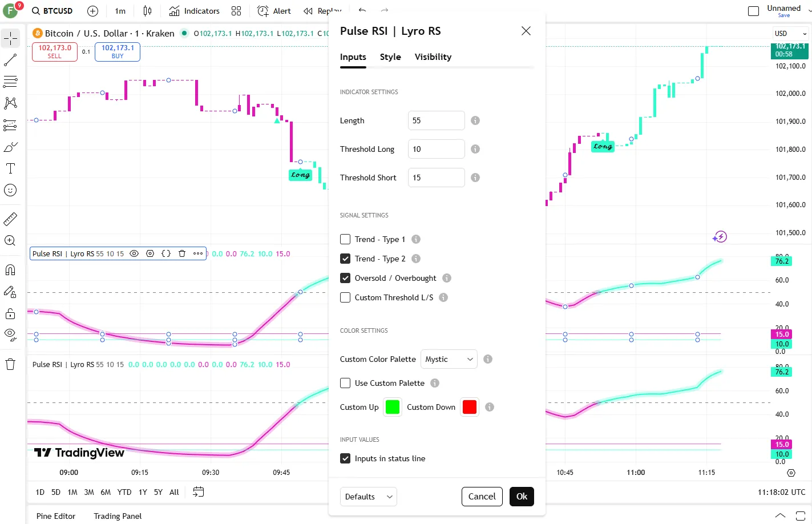Activate the zoom in tool
The image size is (812, 524).
coord(10,241)
